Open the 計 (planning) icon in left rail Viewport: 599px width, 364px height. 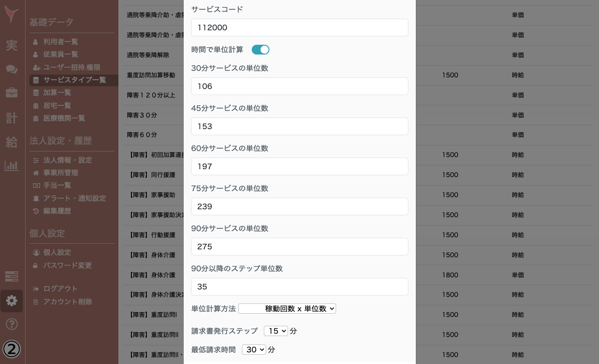(11, 118)
